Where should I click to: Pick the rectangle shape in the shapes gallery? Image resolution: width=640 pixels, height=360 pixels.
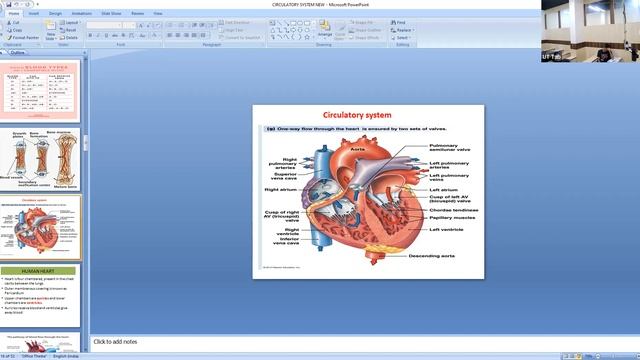(293, 23)
